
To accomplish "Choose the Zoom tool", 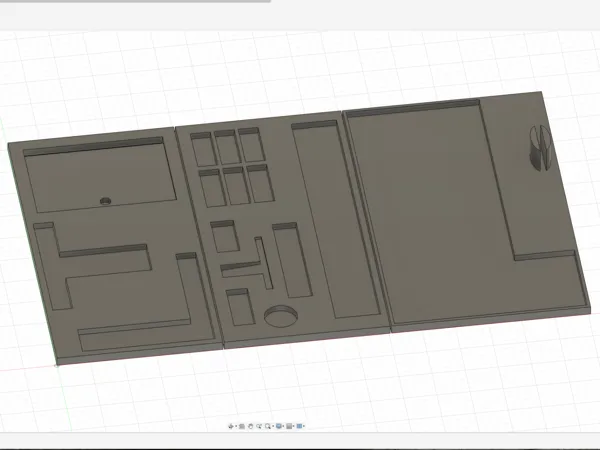I will pos(259,426).
